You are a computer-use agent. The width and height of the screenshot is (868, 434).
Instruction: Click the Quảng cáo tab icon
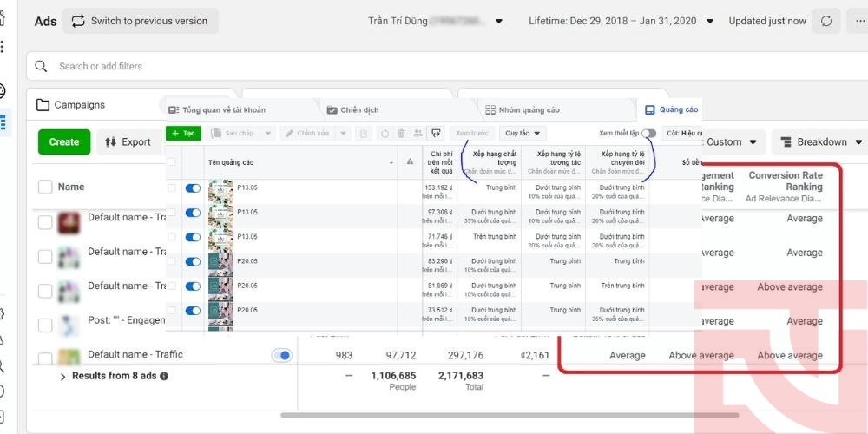point(650,109)
